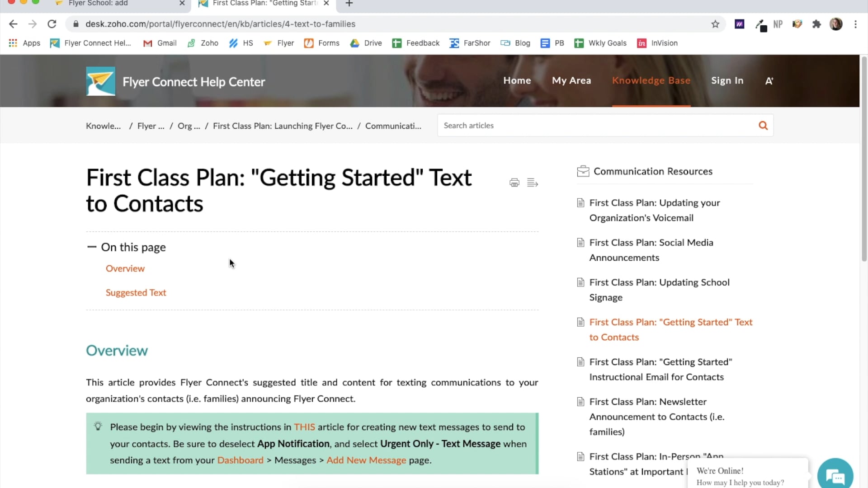Viewport: 868px width, 488px height.
Task: Open Zoho bookmark
Action: [203, 43]
